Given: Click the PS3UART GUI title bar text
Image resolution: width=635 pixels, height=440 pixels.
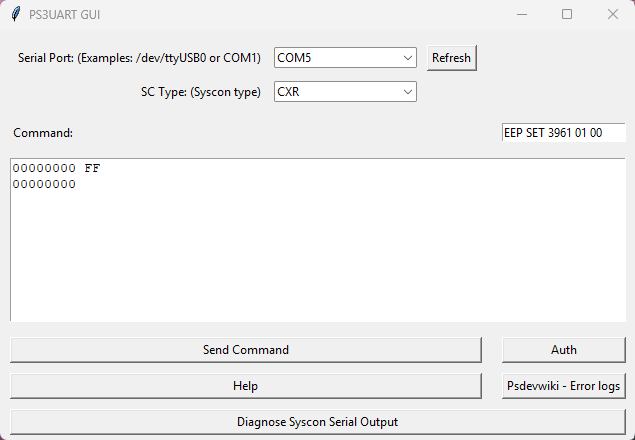Looking at the screenshot, I should (64, 15).
